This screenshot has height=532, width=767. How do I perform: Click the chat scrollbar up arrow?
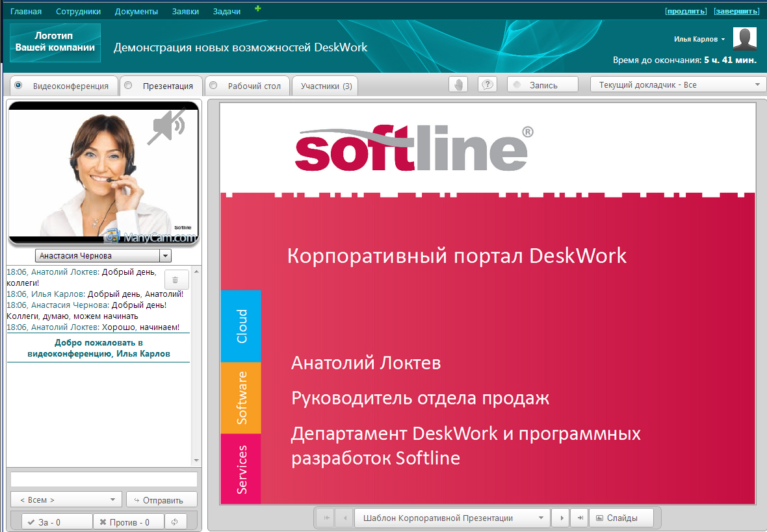pos(197,272)
